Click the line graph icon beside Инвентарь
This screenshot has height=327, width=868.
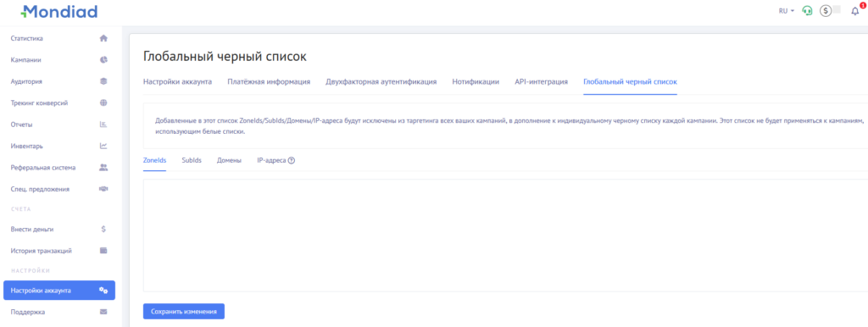click(103, 146)
